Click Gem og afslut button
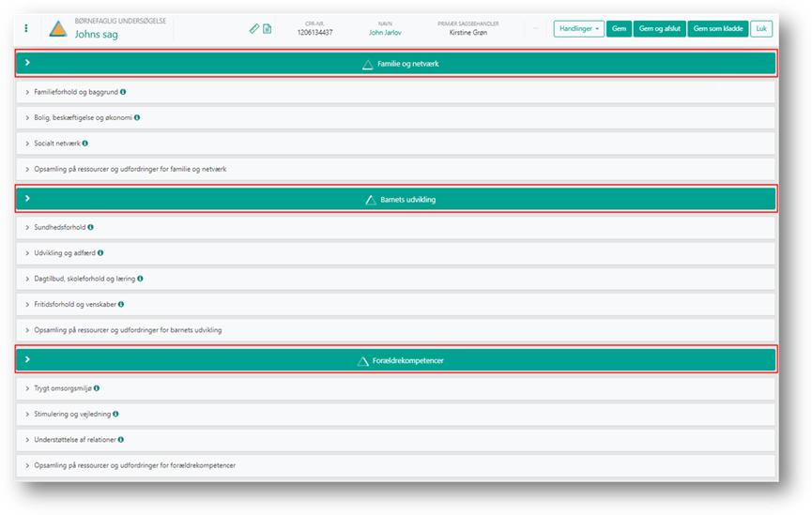The height and width of the screenshot is (515, 812). (x=659, y=28)
